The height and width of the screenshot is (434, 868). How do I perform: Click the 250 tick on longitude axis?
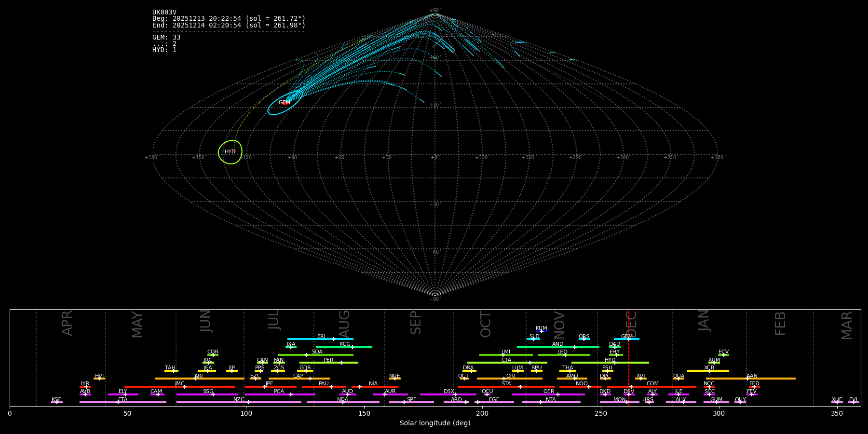click(x=600, y=414)
